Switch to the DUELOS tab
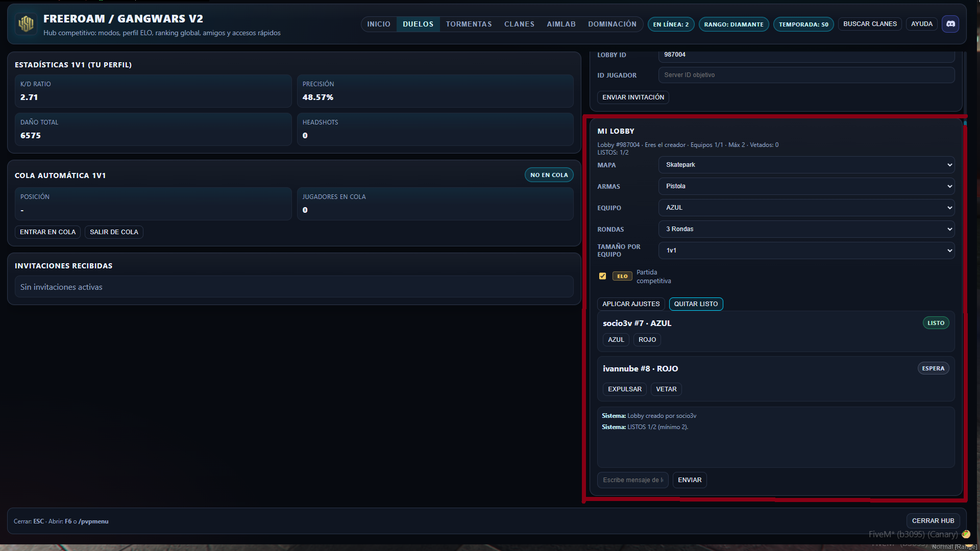Image resolution: width=980 pixels, height=551 pixels. coord(418,24)
